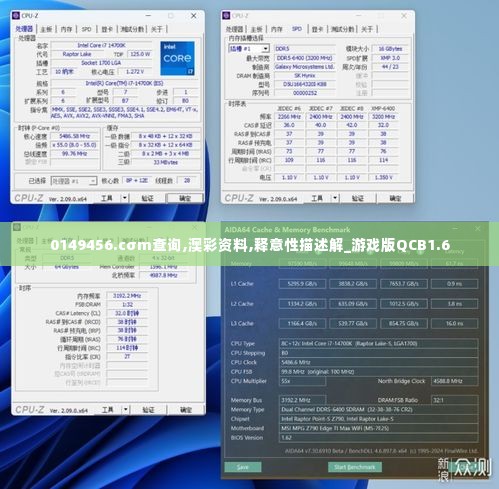The height and width of the screenshot is (489, 499).
Task: Expand 工具 arrow in processor CPU-Z window
Action: pos(124,198)
